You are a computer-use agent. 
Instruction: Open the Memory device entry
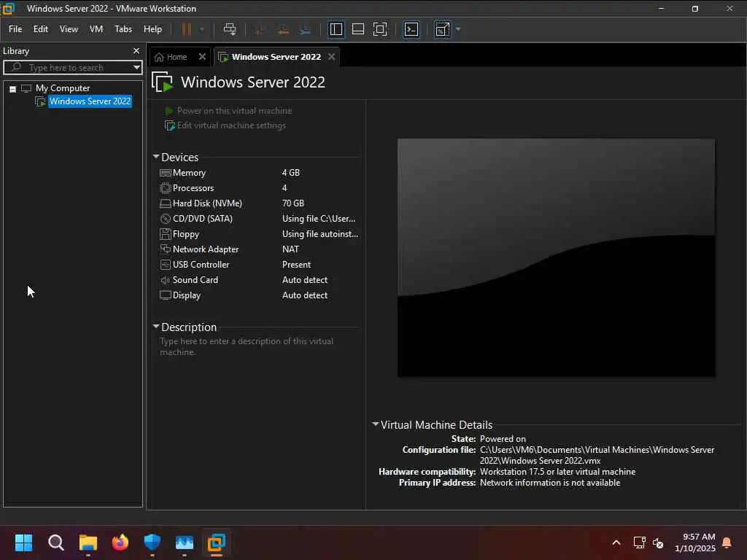(x=189, y=173)
